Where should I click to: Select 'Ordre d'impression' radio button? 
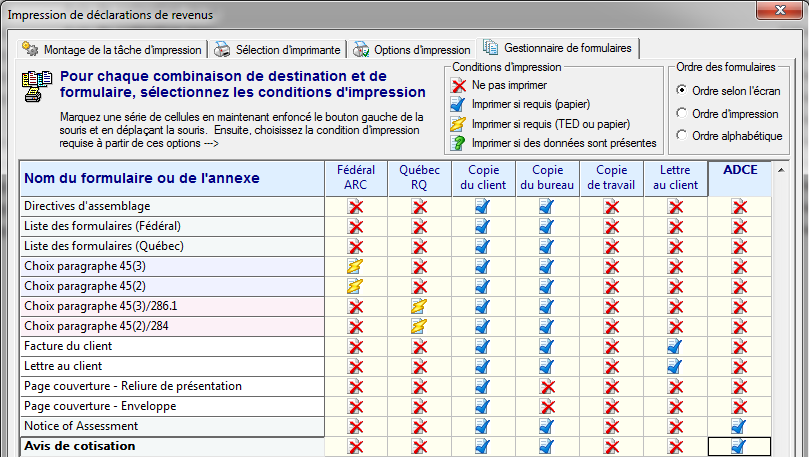pos(682,113)
